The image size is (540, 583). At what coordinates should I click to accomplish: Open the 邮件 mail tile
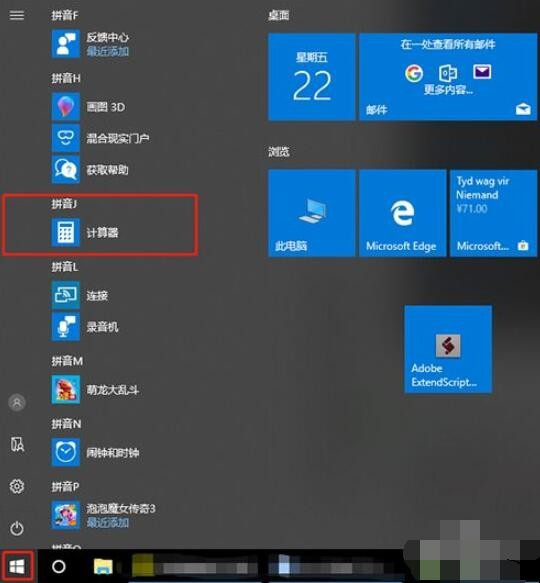click(448, 77)
